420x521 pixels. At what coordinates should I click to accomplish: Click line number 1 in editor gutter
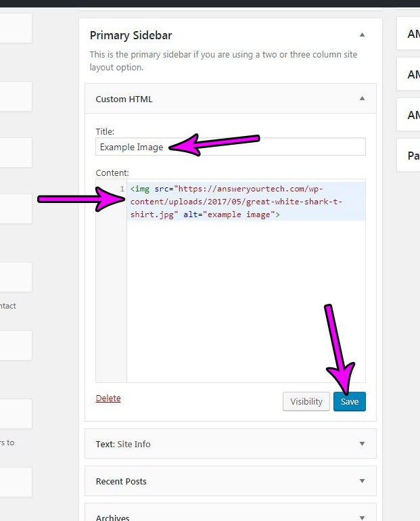pyautogui.click(x=122, y=189)
